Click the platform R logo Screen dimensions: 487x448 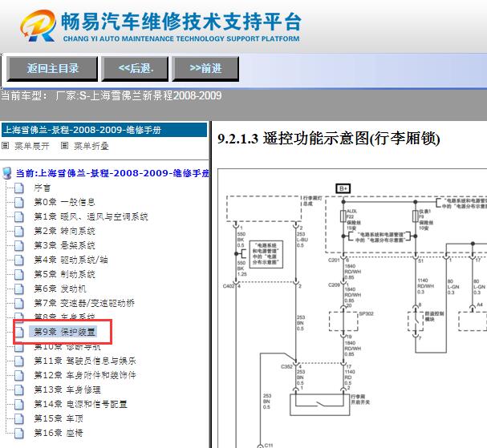coord(39,26)
